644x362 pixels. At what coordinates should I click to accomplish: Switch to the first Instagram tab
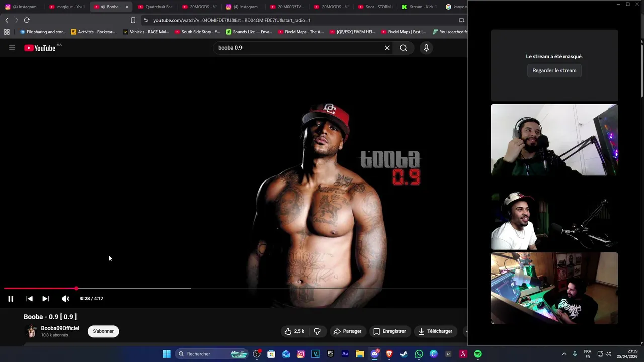(x=21, y=7)
